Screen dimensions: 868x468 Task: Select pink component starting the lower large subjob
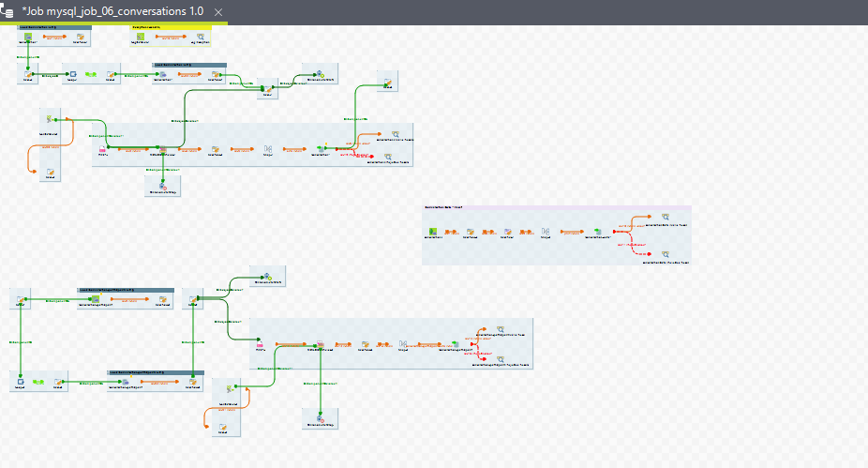(260, 345)
